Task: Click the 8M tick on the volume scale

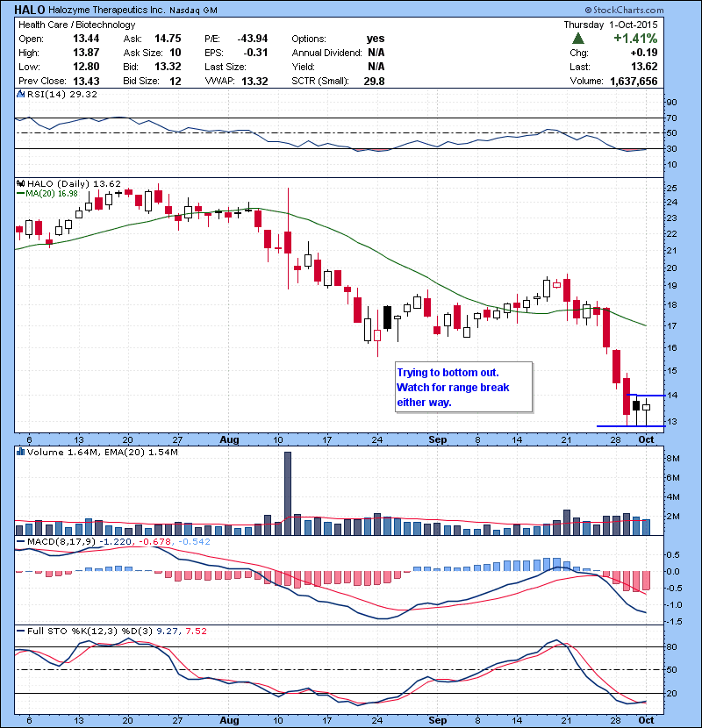Action: pyautogui.click(x=673, y=458)
